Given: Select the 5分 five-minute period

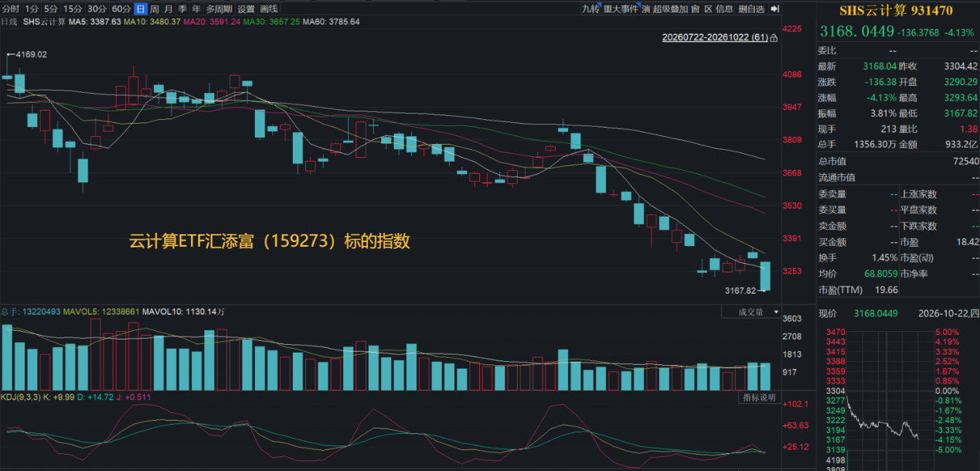Looking at the screenshot, I should click(x=51, y=9).
